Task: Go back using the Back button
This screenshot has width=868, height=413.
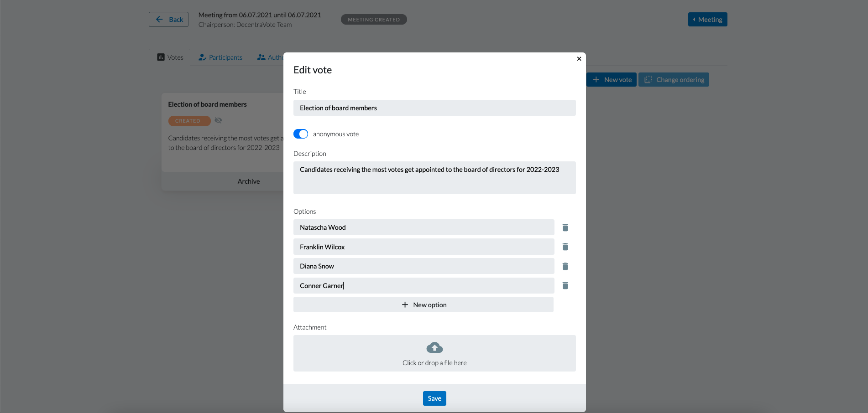Action: (168, 20)
